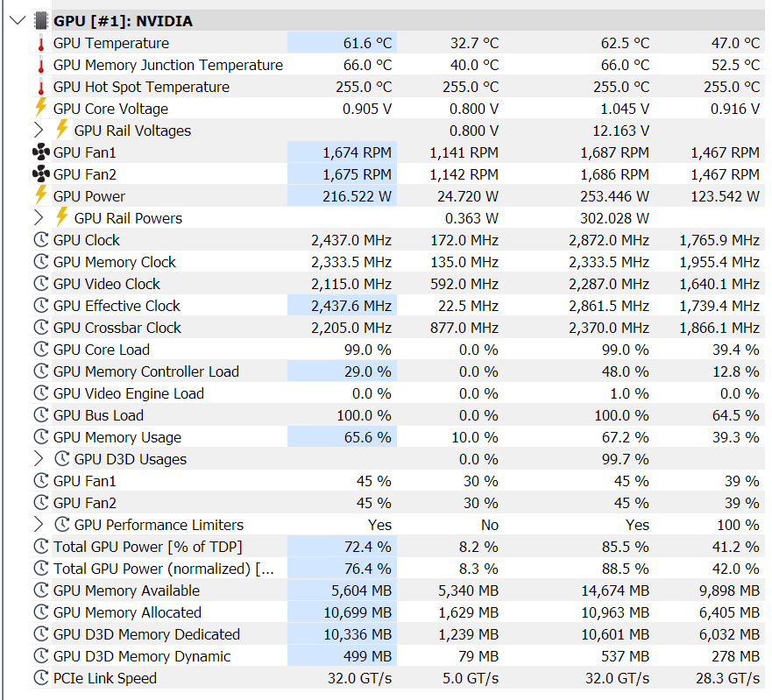772x700 pixels.
Task: Click the 302.028 W rail power value
Action: click(614, 218)
